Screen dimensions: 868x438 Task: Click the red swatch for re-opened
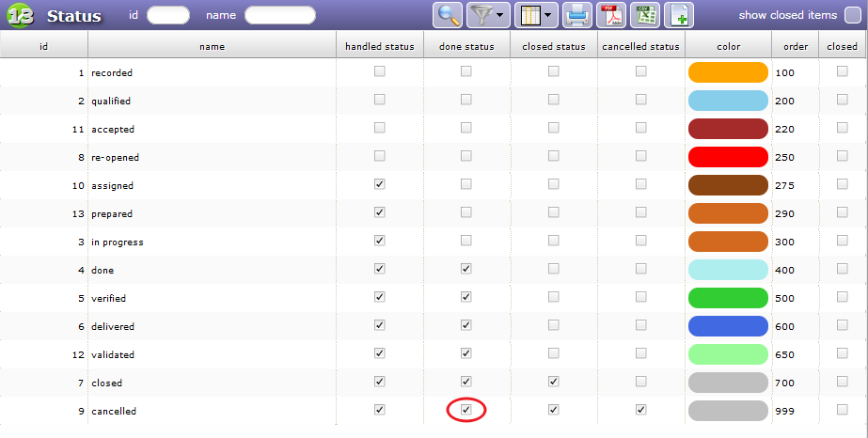tap(729, 157)
